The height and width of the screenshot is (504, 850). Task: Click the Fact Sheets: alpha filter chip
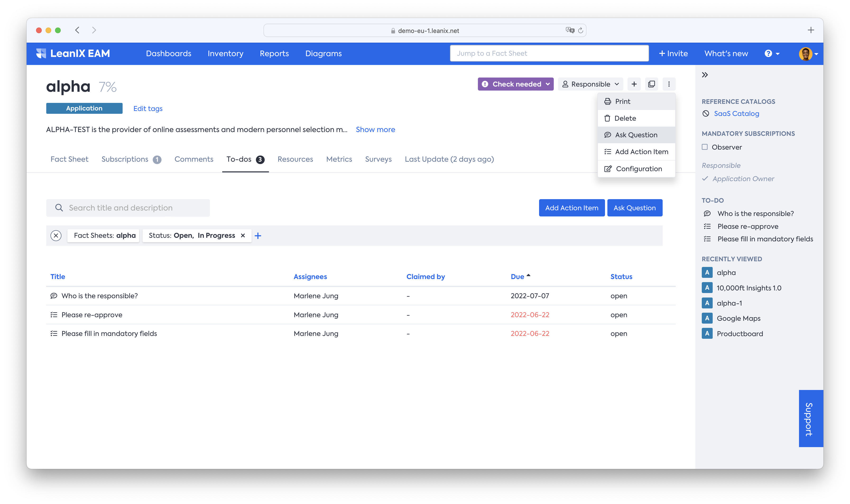click(x=103, y=235)
